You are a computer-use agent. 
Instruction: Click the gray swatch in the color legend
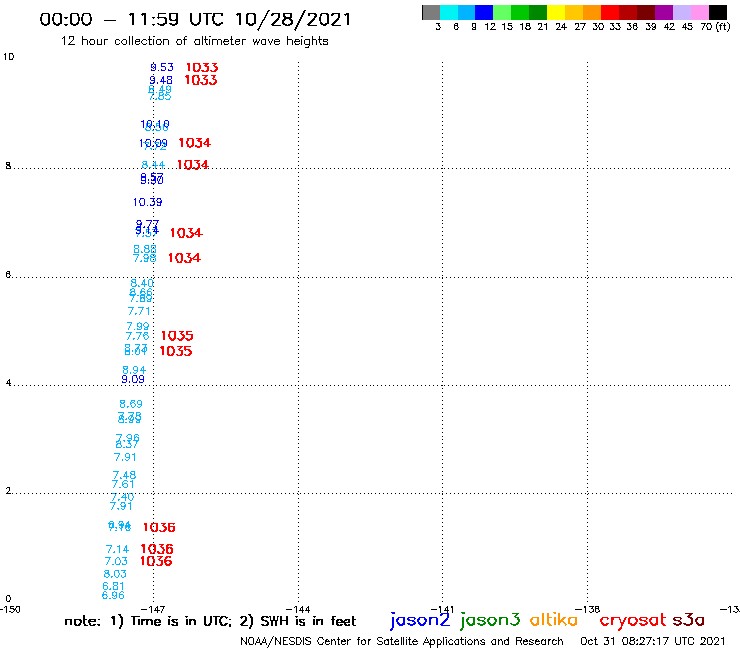(x=431, y=12)
